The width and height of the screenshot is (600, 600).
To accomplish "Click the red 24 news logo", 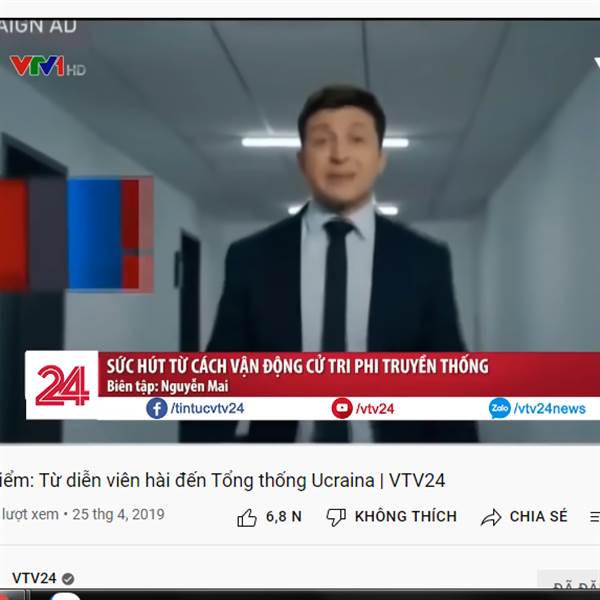I will pos(62,385).
